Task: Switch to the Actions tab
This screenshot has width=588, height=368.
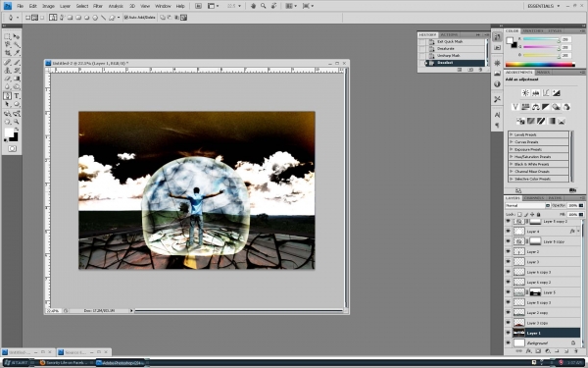Action: [449, 34]
